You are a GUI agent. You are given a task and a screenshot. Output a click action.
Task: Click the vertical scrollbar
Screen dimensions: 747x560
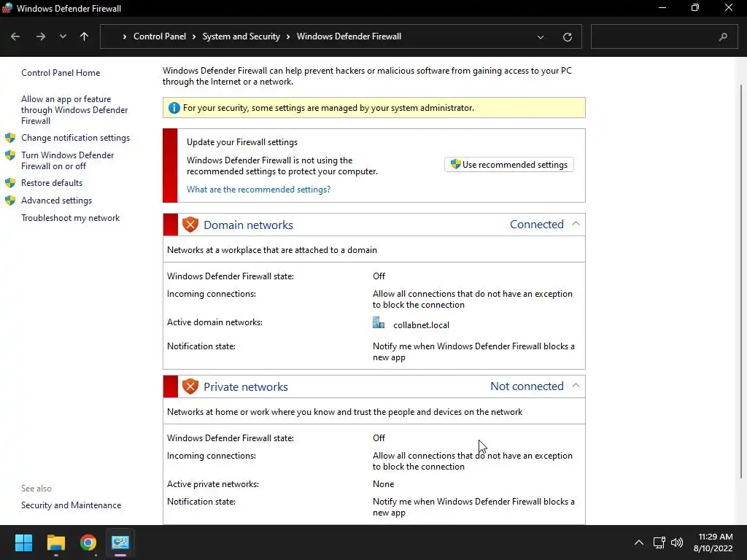(x=741, y=281)
